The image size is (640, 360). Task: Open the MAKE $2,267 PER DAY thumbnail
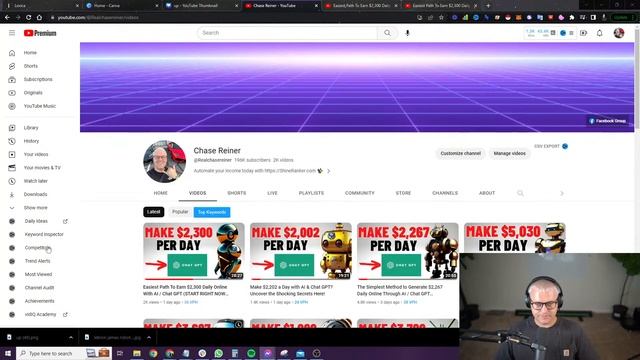(x=408, y=251)
